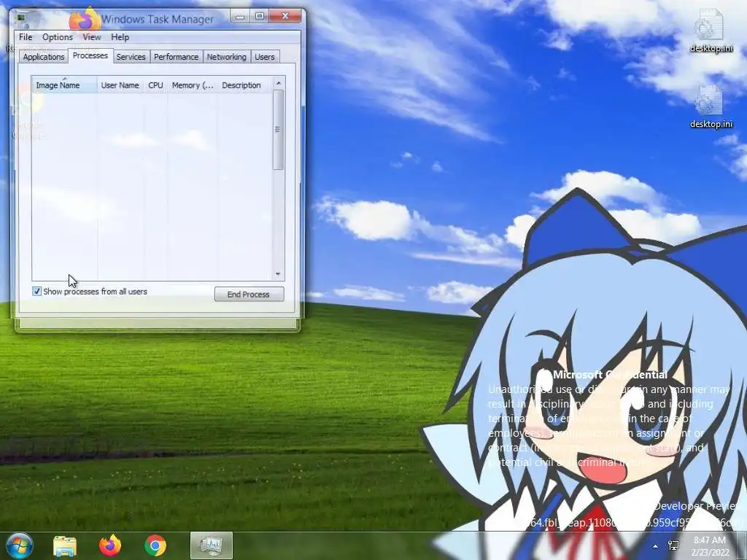Launch Google Chrome from the taskbar
The image size is (747, 560).
pyautogui.click(x=155, y=545)
